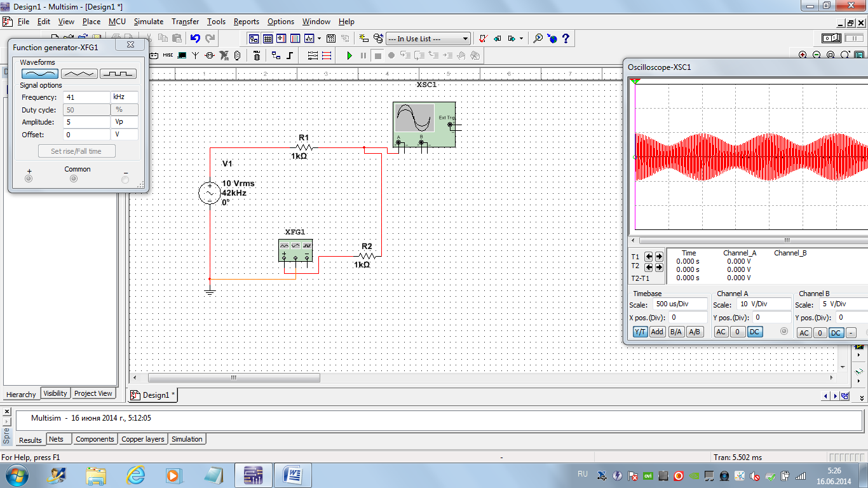Click function generator plus terminal
This screenshot has height=488, width=868.
coord(28,179)
